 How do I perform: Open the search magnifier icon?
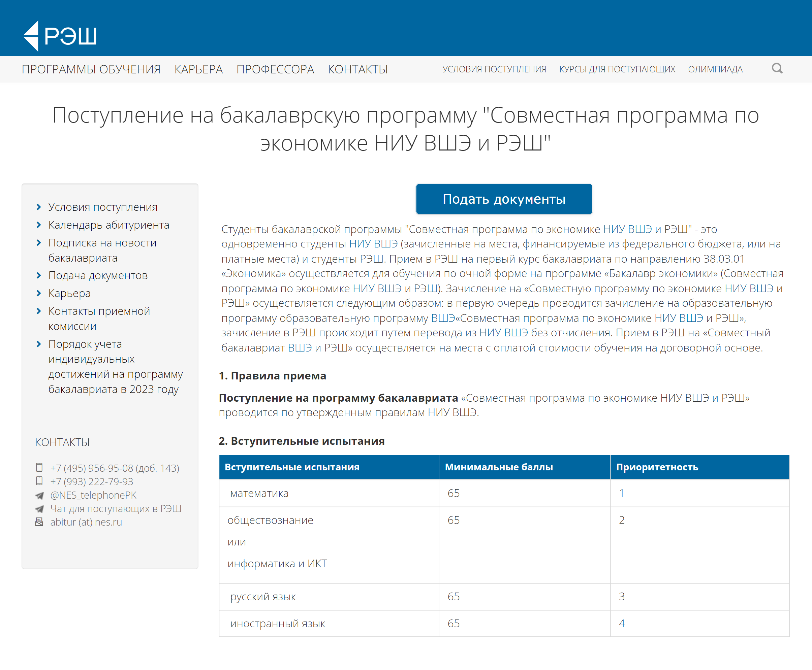(x=777, y=69)
